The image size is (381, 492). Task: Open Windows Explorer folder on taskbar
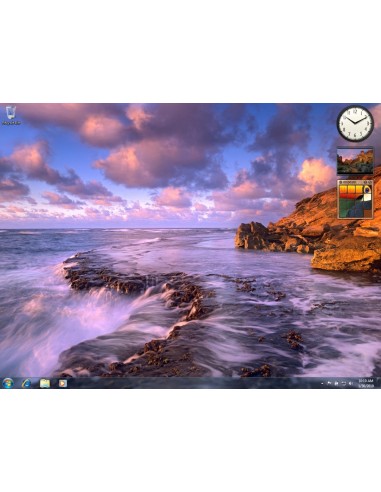pyautogui.click(x=45, y=383)
